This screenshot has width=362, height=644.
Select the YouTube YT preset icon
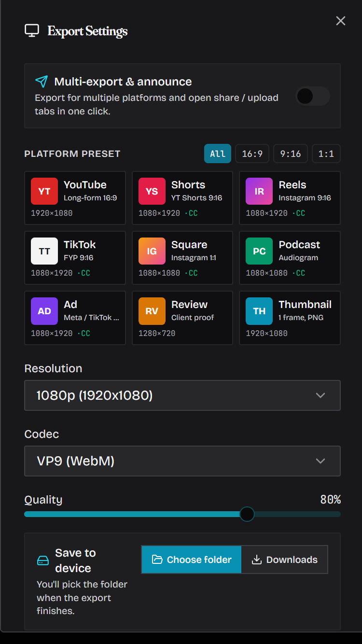coord(44,191)
